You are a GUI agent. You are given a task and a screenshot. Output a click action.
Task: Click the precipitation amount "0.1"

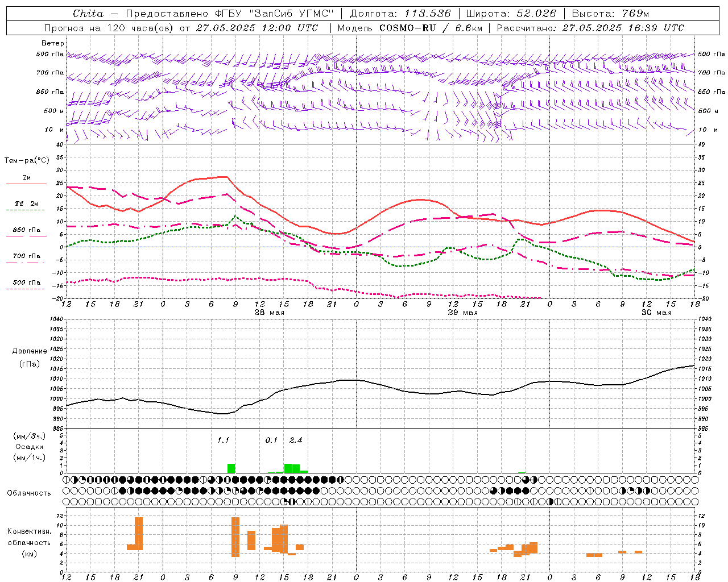[x=271, y=440]
